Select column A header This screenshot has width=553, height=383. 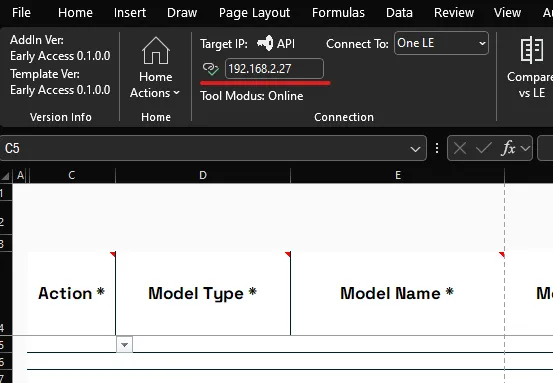pyautogui.click(x=20, y=175)
